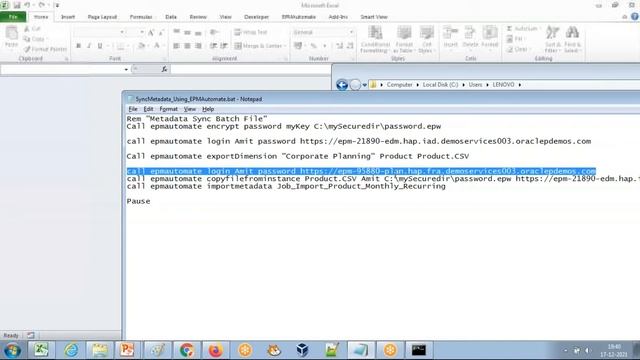Open the Formulas ribbon tab
Image resolution: width=640 pixels, height=360 pixels.
tap(141, 17)
